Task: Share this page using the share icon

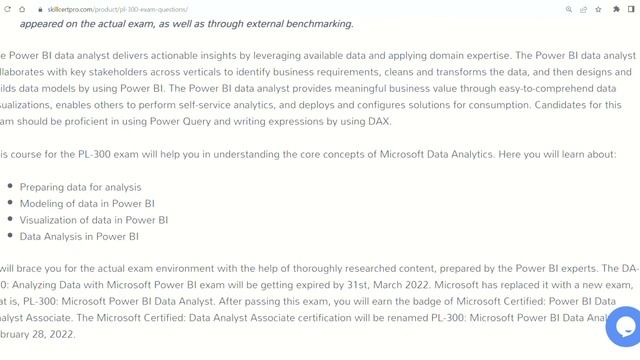Action: pos(583,9)
